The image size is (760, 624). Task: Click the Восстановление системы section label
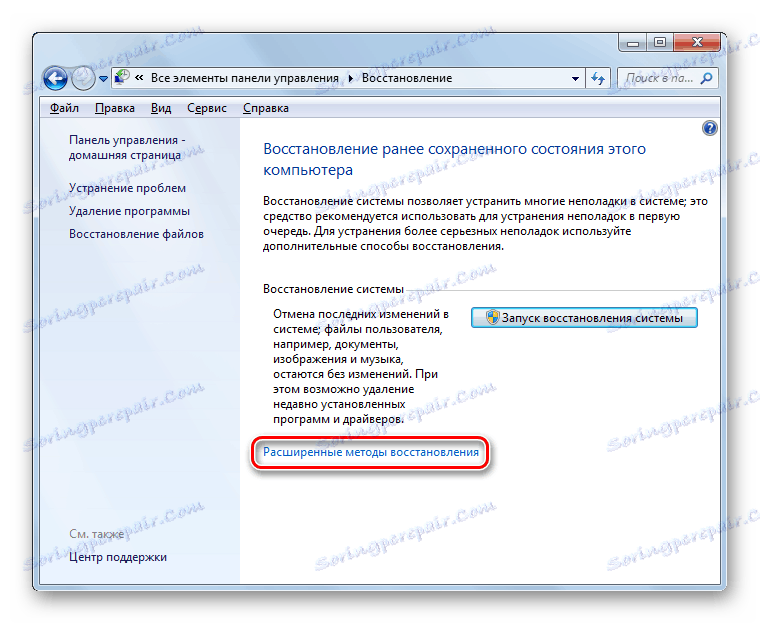[x=333, y=289]
